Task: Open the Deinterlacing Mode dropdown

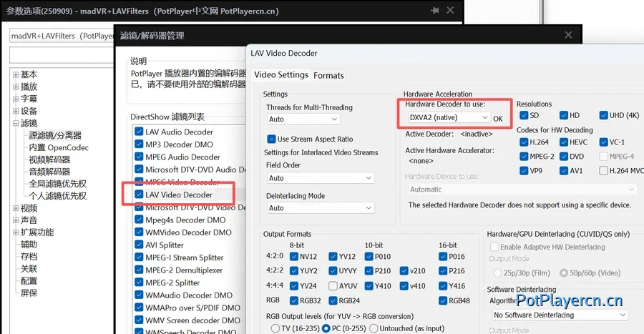Action: tap(320, 208)
